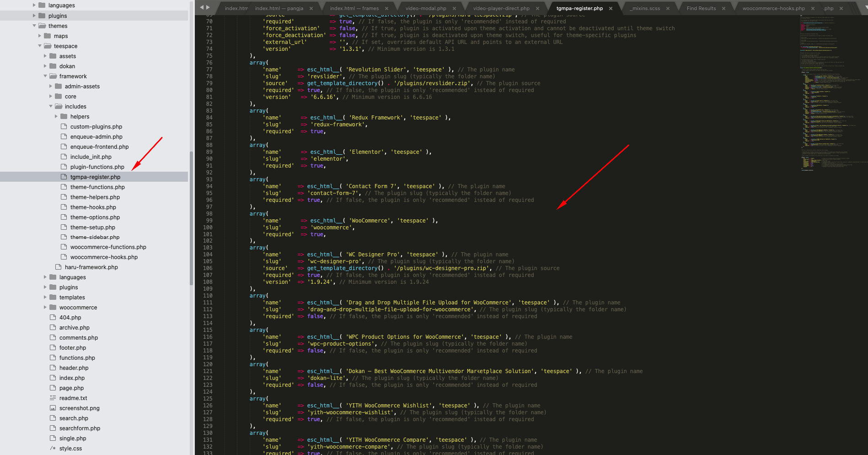The image size is (868, 455).
Task: Switch to the index.html — frames tab
Action: click(354, 8)
